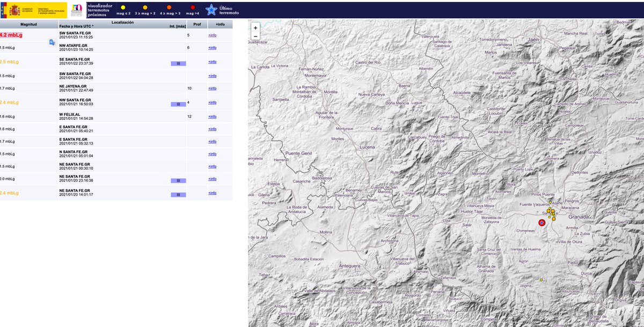
Task: Click the 2.5 mbLg magnitude value
Action: (x=9, y=61)
